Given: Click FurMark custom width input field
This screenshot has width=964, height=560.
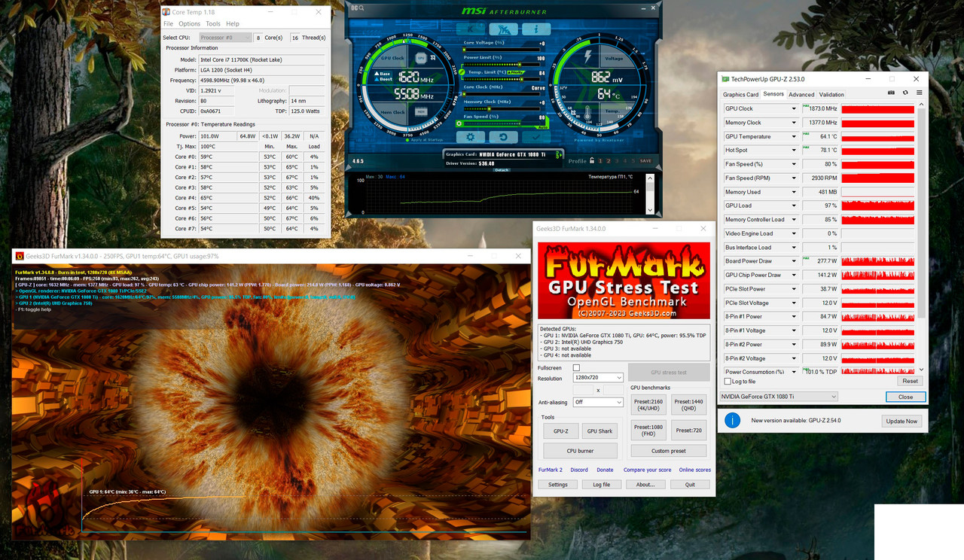Looking at the screenshot, I should [x=583, y=390].
